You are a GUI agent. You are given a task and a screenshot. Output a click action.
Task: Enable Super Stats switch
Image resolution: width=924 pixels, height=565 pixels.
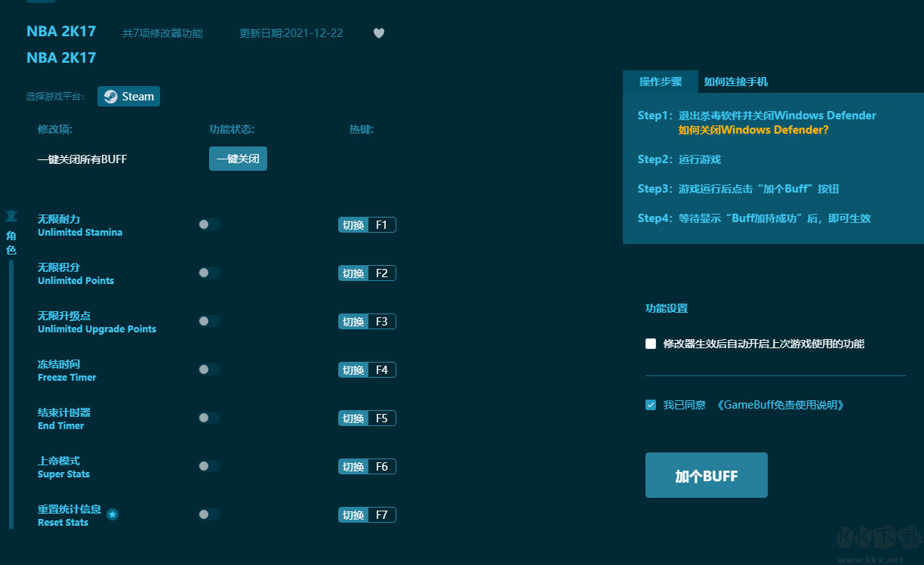coord(209,466)
